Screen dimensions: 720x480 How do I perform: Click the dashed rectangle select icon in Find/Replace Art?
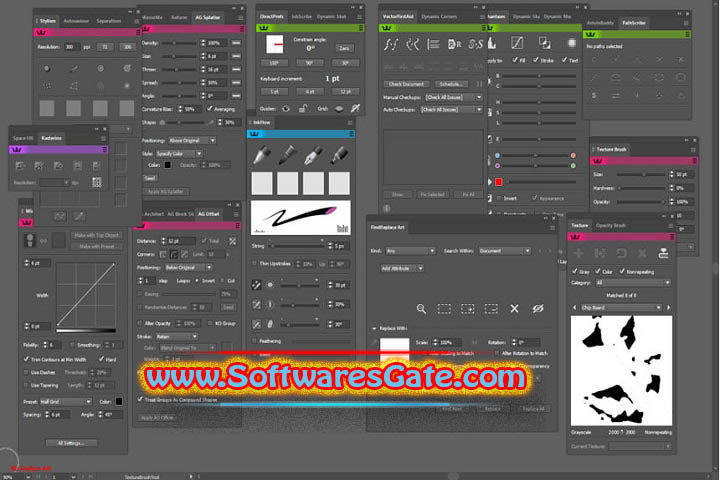point(444,309)
